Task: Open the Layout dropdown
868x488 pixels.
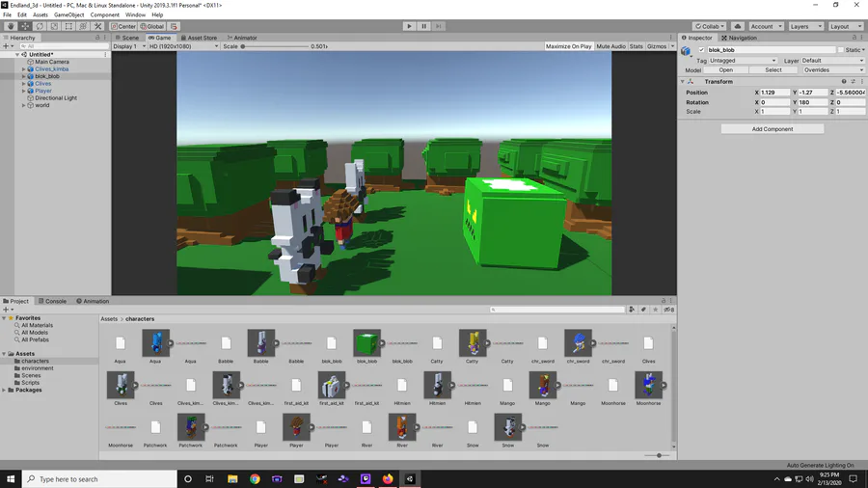Action: point(846,26)
